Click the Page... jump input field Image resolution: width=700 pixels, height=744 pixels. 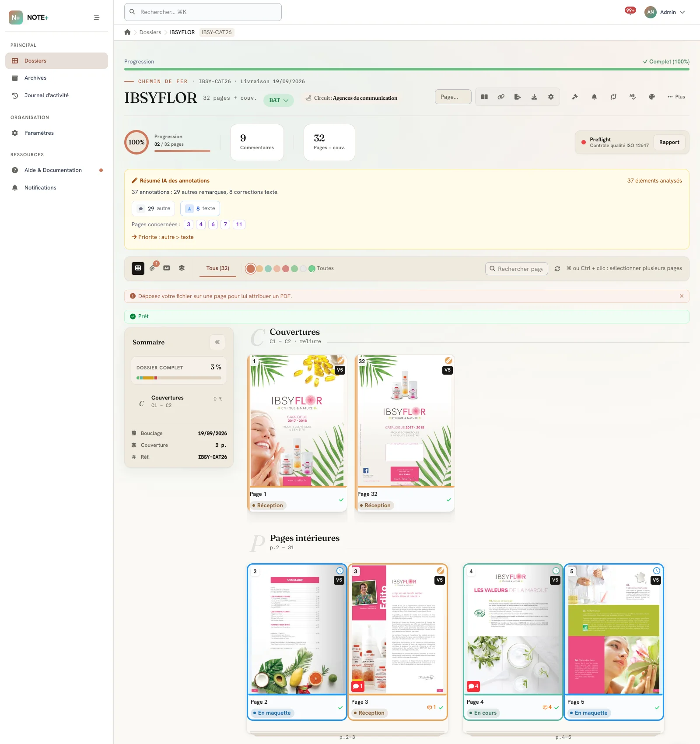[x=453, y=97]
